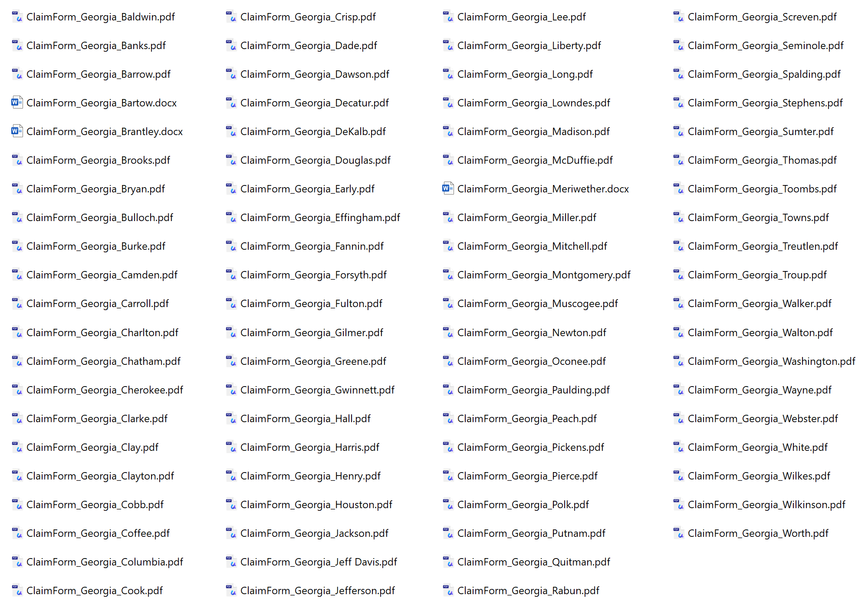Select ClaimForm_Georgia_Jeff Davis.pdf file name
Screen dimensions: 868x615
tap(319, 562)
